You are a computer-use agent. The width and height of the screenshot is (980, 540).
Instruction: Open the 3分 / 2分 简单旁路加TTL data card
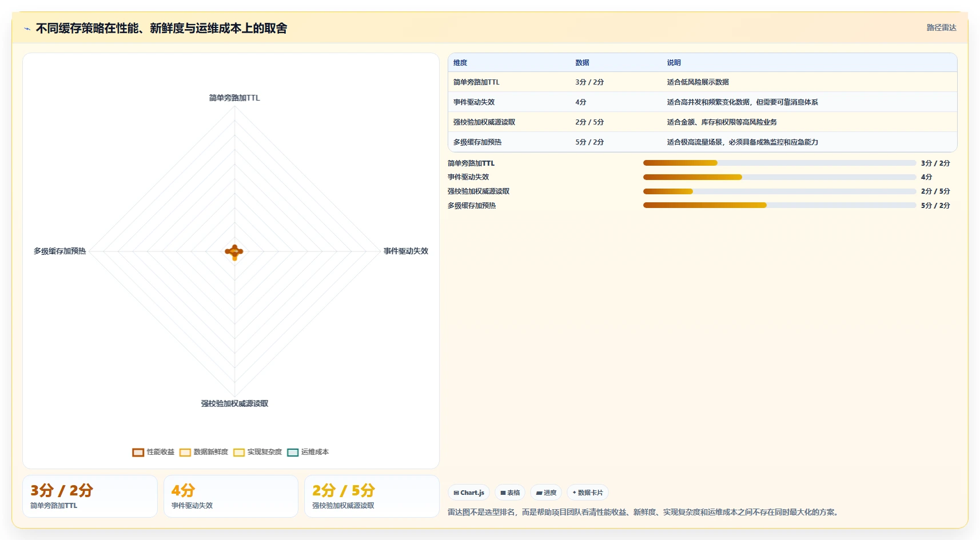click(x=90, y=497)
